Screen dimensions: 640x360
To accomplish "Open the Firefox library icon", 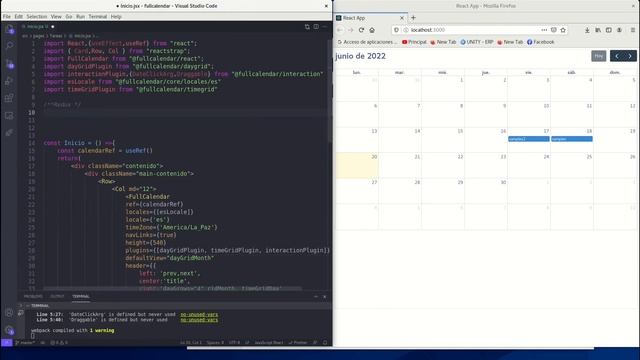I will coord(598,30).
